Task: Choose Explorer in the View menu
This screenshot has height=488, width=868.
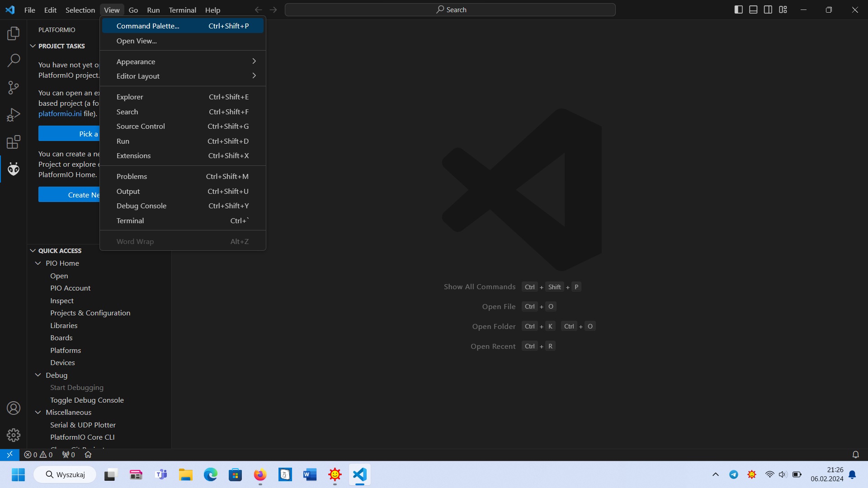Action: 183,97
